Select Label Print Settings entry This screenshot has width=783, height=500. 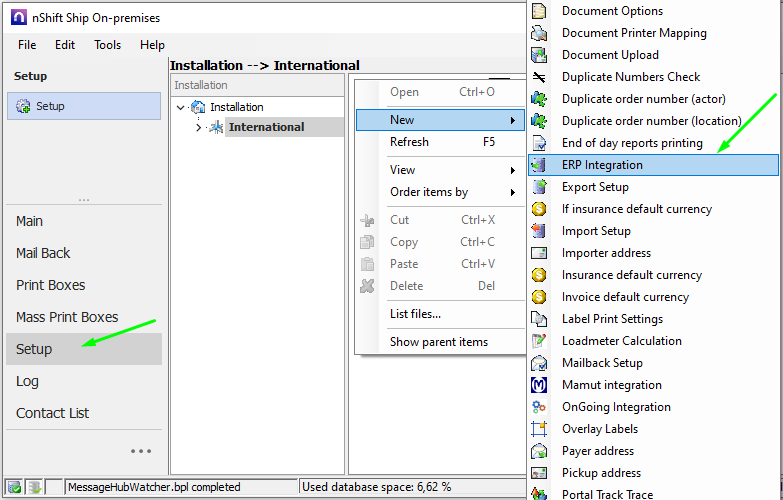[x=653, y=319]
